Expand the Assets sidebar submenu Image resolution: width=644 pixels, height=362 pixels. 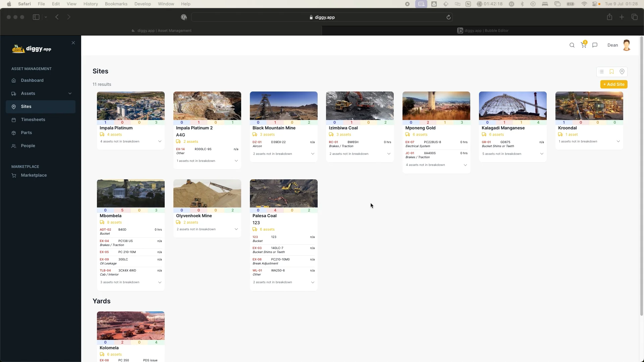[x=70, y=94]
